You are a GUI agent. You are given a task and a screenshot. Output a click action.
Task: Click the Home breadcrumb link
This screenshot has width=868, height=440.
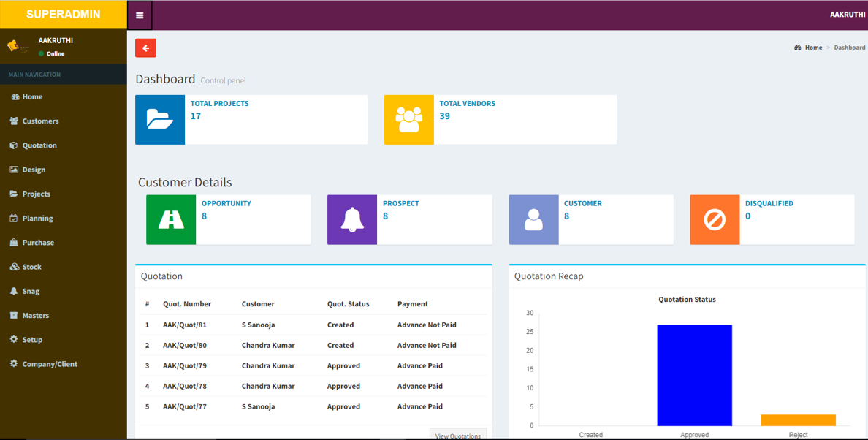813,48
